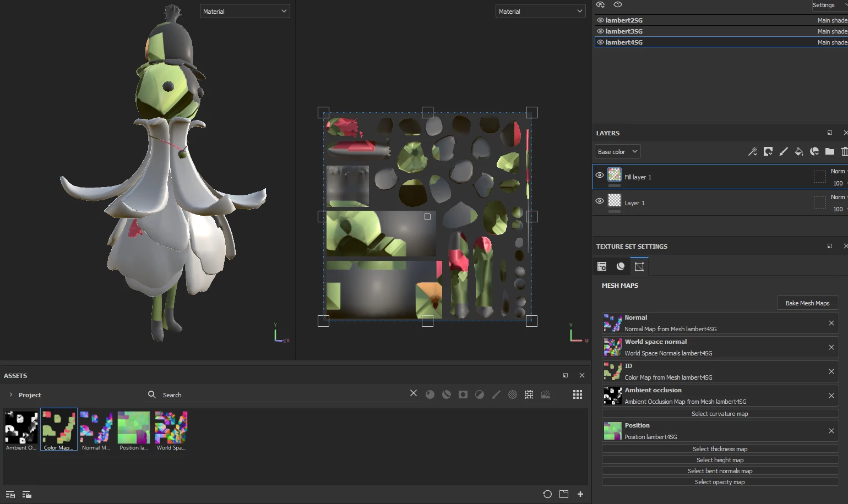Select the Color Map asset thumbnail
848x504 pixels.
[59, 430]
